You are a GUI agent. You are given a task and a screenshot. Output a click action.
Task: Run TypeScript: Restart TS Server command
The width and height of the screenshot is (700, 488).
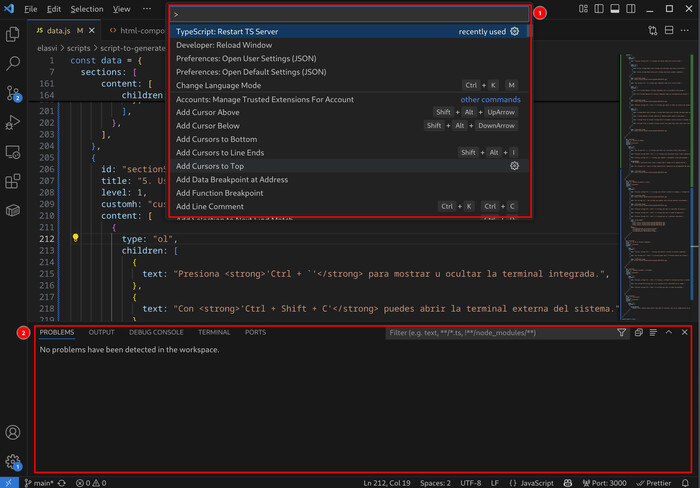pyautogui.click(x=349, y=31)
